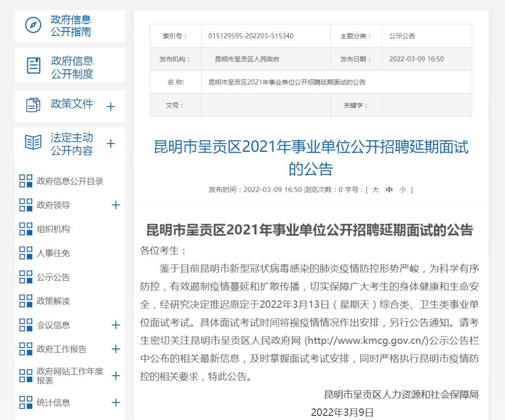The height and width of the screenshot is (420, 505).
Task: Open the 公示公告 sidebar menu item
Action: click(x=53, y=277)
